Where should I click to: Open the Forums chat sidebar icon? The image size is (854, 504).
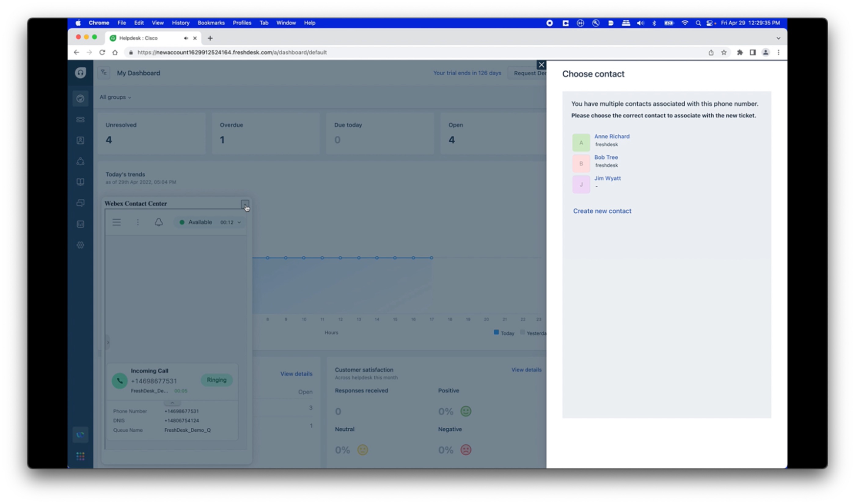coord(80,203)
